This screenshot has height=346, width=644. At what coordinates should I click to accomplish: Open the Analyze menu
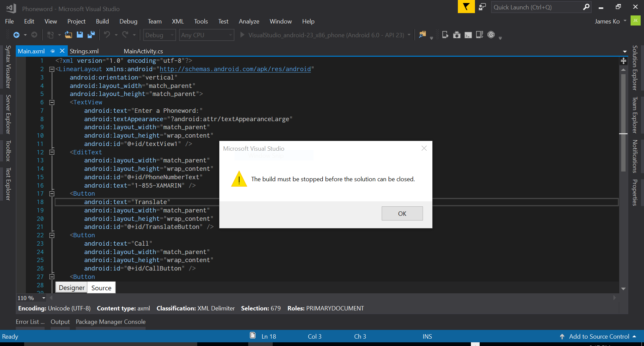click(x=249, y=21)
